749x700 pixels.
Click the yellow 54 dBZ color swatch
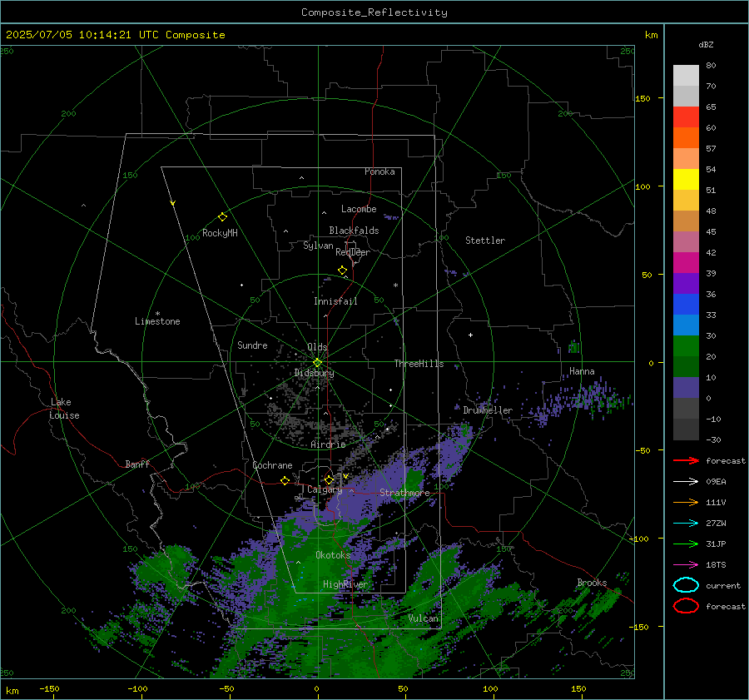(x=686, y=179)
